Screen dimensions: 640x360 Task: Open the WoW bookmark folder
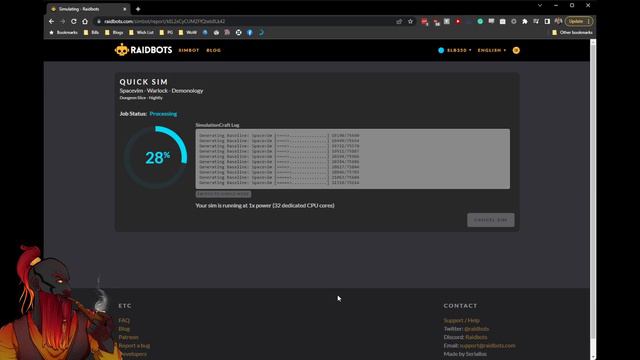coord(188,32)
